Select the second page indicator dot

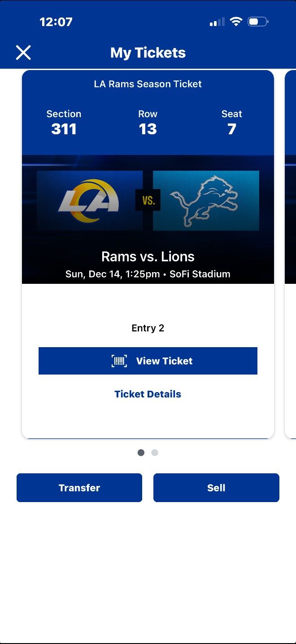point(155,453)
